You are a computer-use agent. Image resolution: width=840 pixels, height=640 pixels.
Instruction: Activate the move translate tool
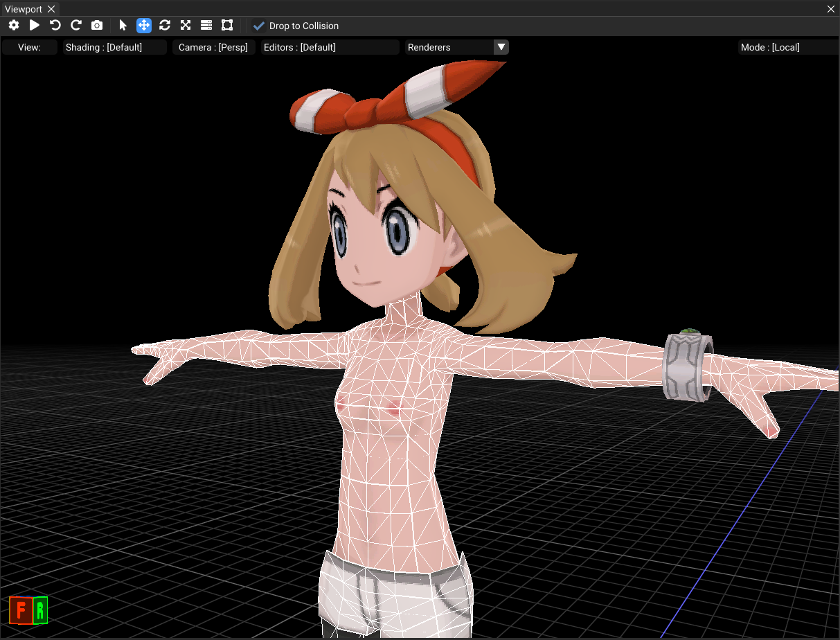[144, 25]
